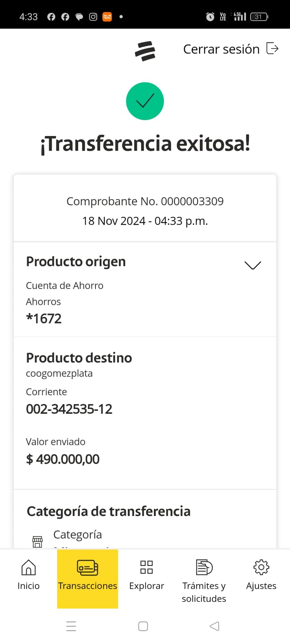Tap the destination account number 002-342535-12
This screenshot has width=290, height=644.
[69, 409]
